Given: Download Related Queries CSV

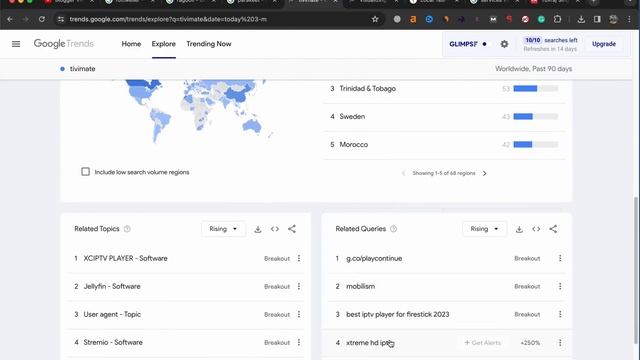Looking at the screenshot, I should pyautogui.click(x=519, y=229).
